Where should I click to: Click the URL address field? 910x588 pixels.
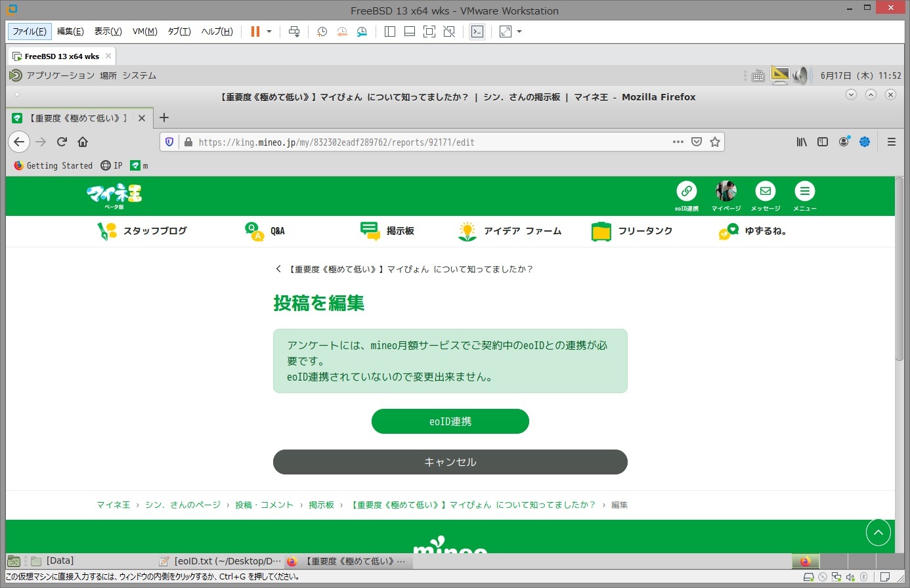click(x=427, y=142)
